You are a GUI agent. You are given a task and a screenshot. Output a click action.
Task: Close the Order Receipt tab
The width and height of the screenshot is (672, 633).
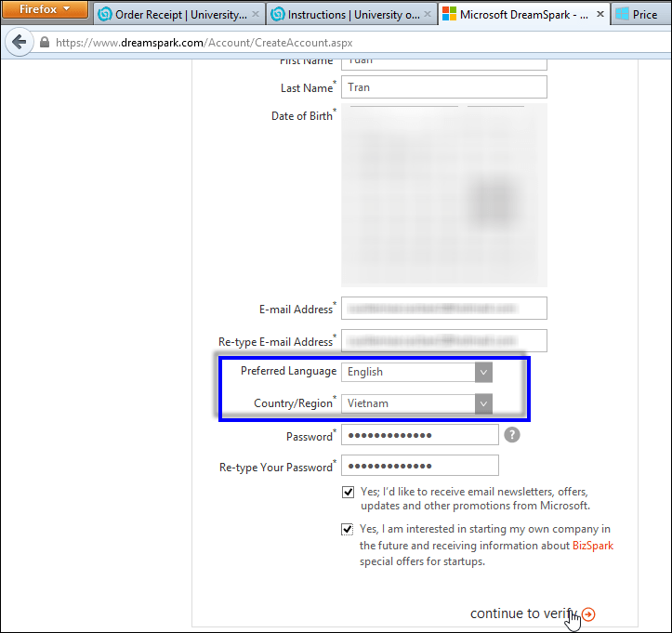256,14
